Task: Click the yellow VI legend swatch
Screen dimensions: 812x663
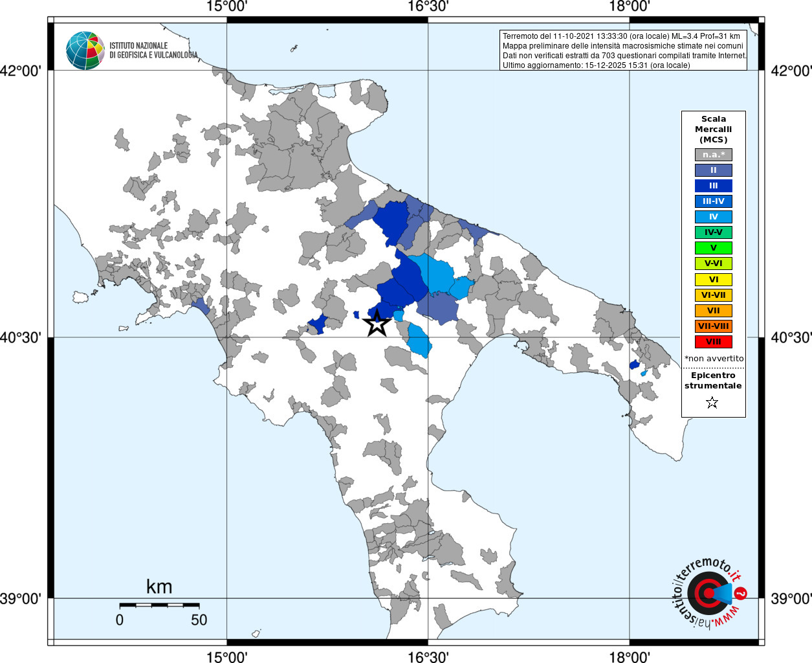Action: (x=714, y=280)
